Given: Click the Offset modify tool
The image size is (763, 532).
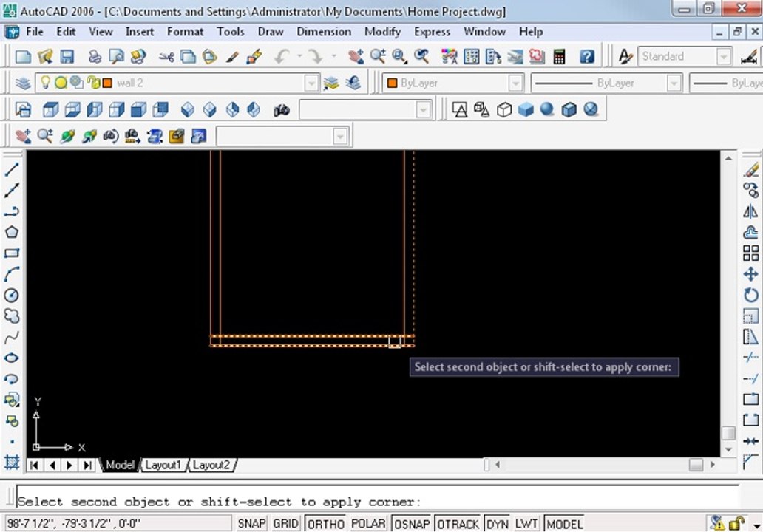Looking at the screenshot, I should [x=751, y=233].
